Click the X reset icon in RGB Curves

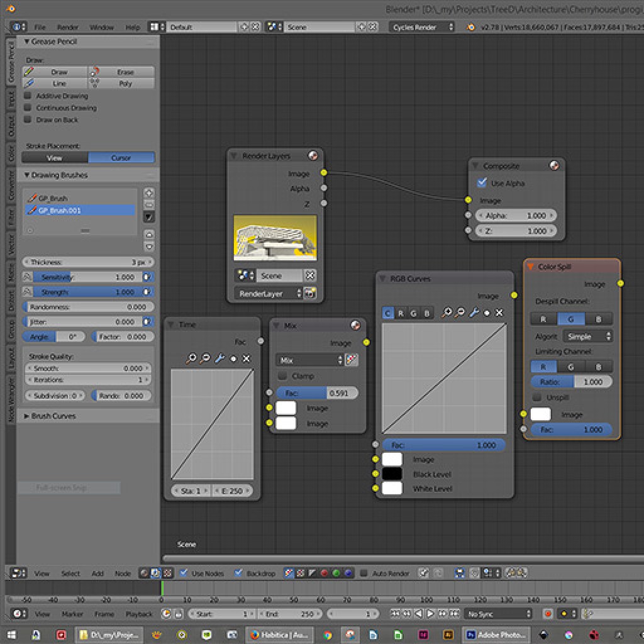(499, 313)
